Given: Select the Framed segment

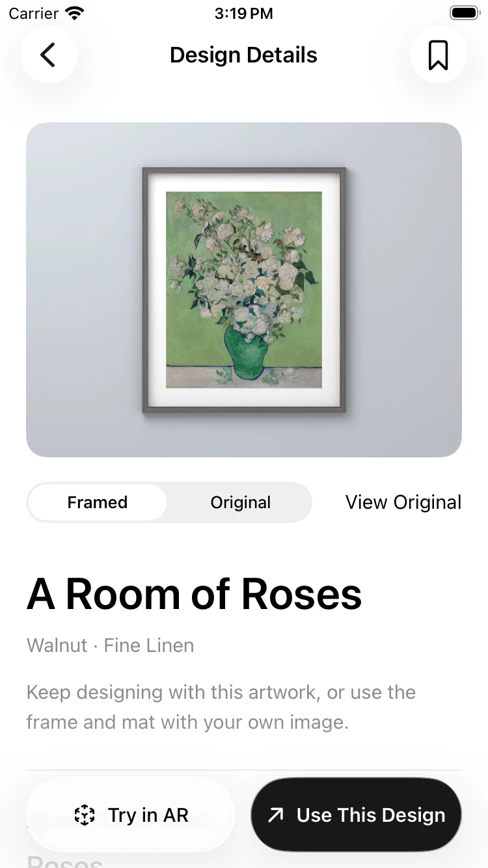Looking at the screenshot, I should 98,502.
